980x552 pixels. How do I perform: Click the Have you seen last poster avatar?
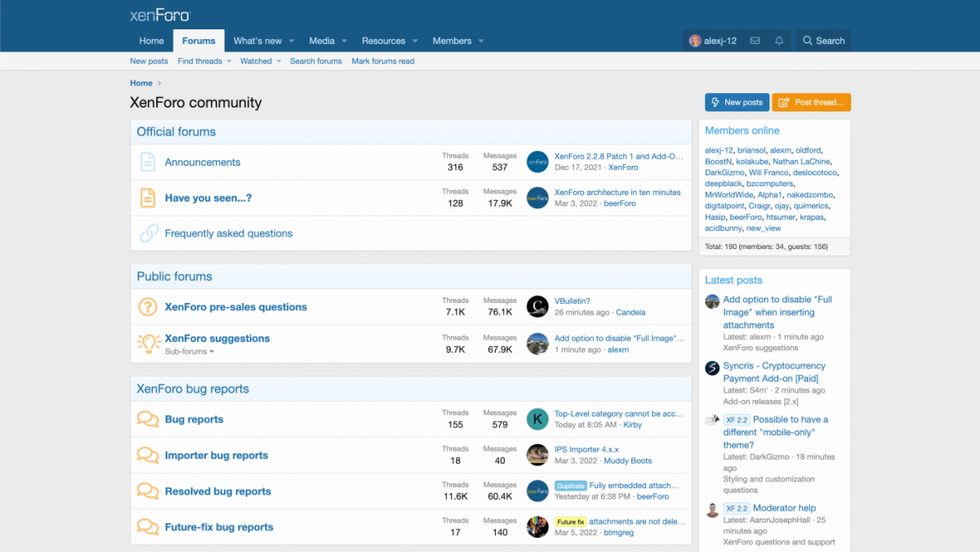tap(537, 198)
